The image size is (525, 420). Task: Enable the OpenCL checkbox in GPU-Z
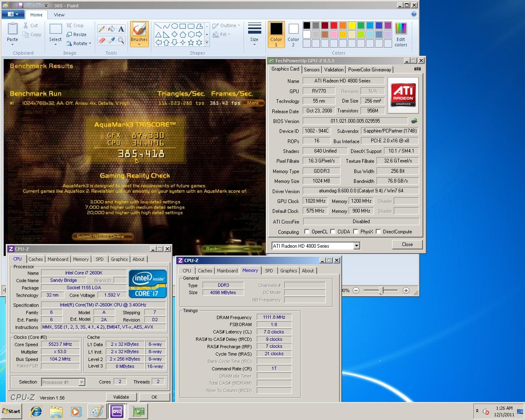click(x=307, y=232)
